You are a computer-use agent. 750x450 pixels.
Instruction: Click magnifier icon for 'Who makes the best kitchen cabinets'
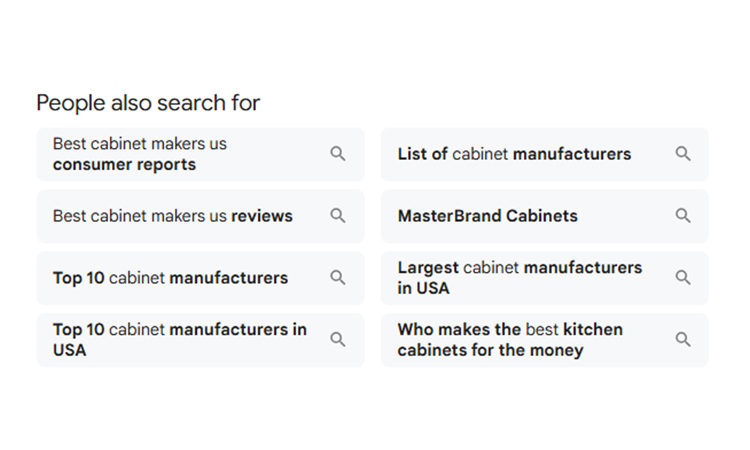coord(683,340)
